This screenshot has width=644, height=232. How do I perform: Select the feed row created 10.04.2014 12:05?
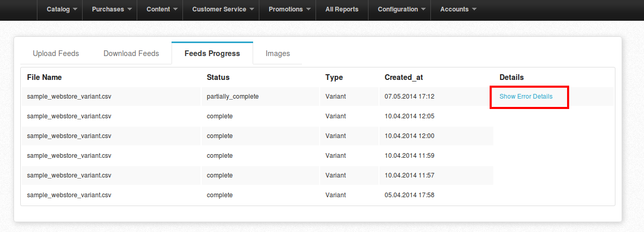click(317, 116)
